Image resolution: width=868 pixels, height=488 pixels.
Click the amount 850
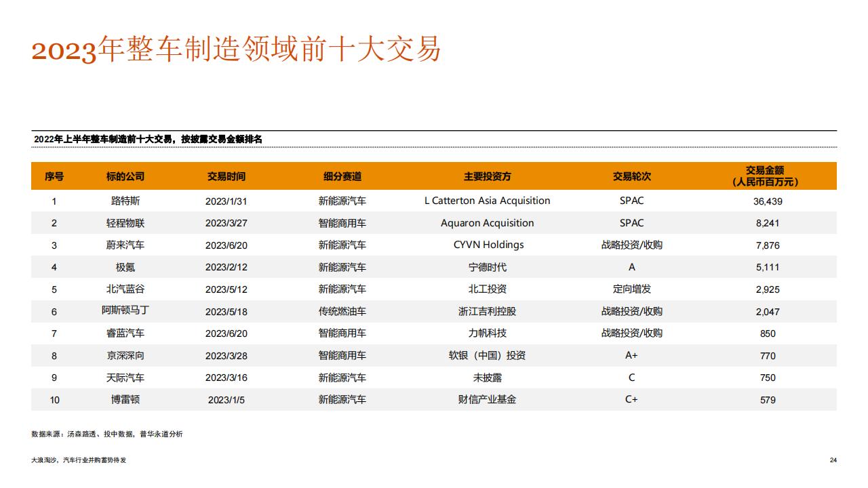coord(768,333)
